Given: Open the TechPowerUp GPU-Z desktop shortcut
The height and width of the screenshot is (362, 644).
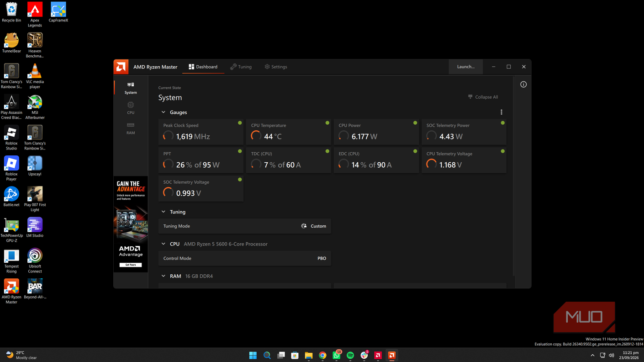Looking at the screenshot, I should click(x=11, y=230).
